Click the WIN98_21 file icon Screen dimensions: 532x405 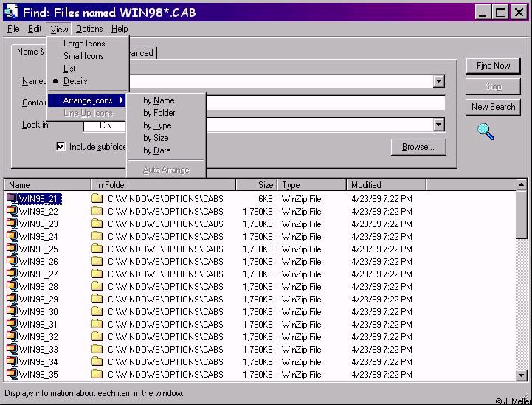click(x=13, y=198)
